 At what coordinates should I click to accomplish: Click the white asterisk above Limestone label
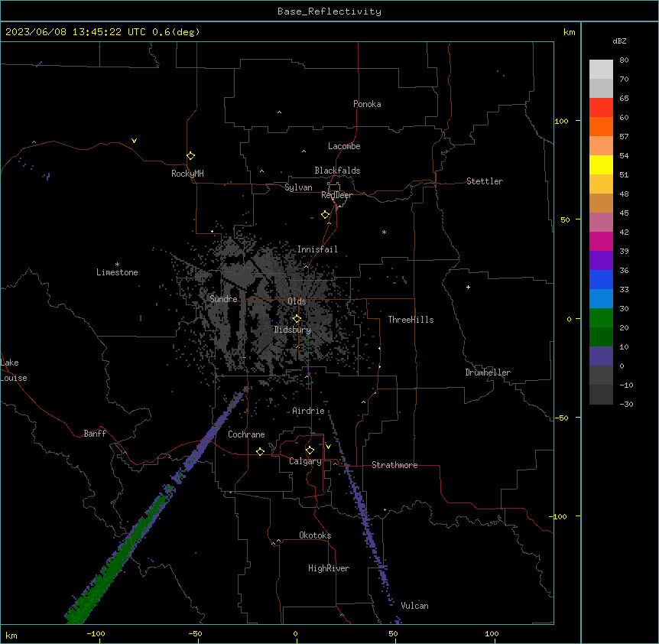coord(117,265)
